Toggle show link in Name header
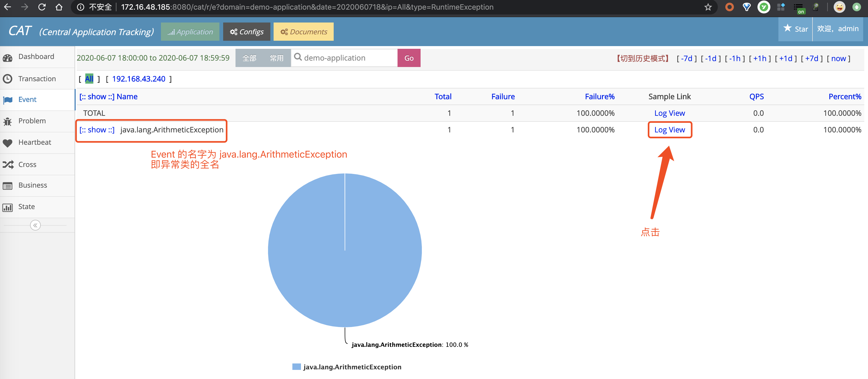Image resolution: width=868 pixels, height=379 pixels. (x=97, y=96)
